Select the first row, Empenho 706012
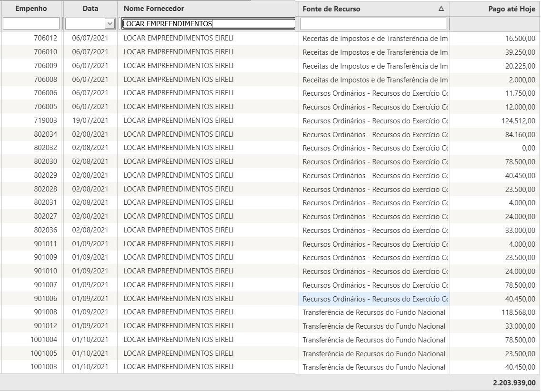 coord(45,38)
